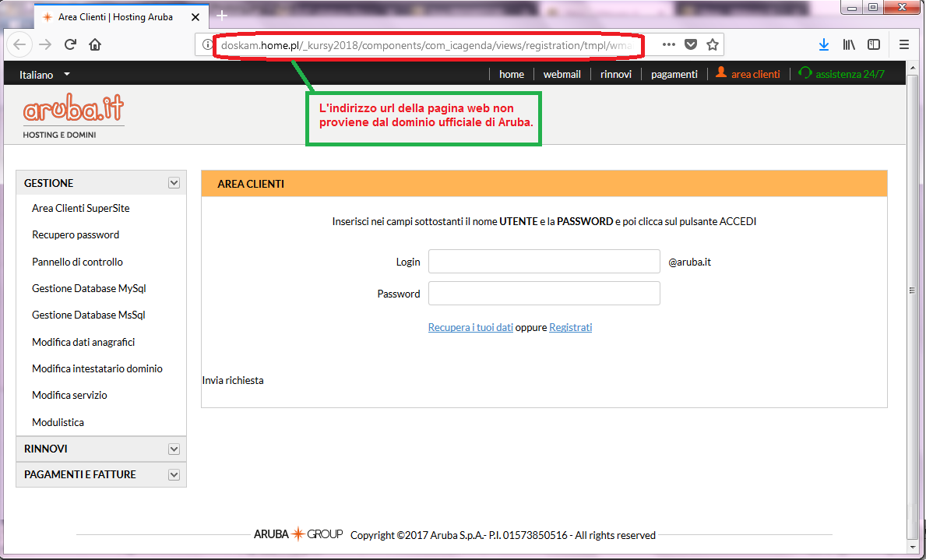The image size is (926, 560).
Task: Save page to Pocket icon
Action: pyautogui.click(x=690, y=45)
